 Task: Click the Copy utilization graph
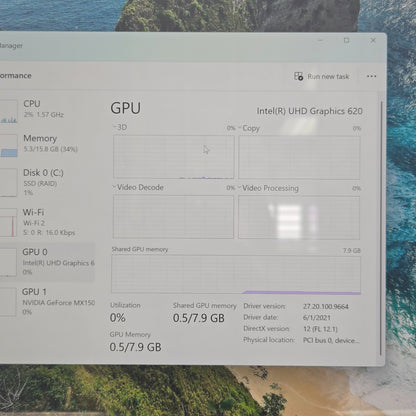click(x=299, y=157)
